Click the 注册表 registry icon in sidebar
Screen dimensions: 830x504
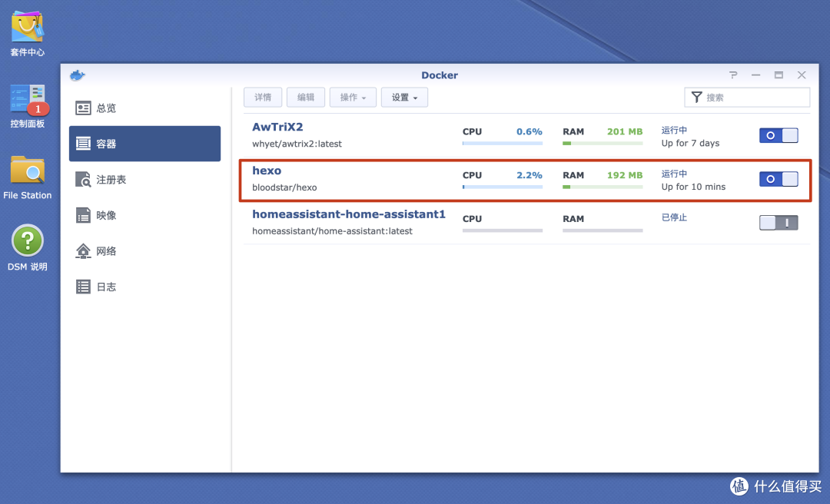84,180
